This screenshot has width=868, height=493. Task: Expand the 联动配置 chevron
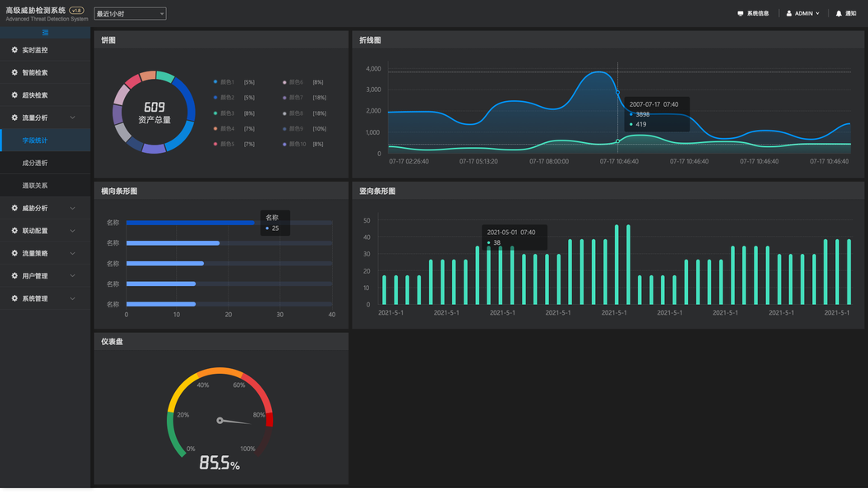72,231
